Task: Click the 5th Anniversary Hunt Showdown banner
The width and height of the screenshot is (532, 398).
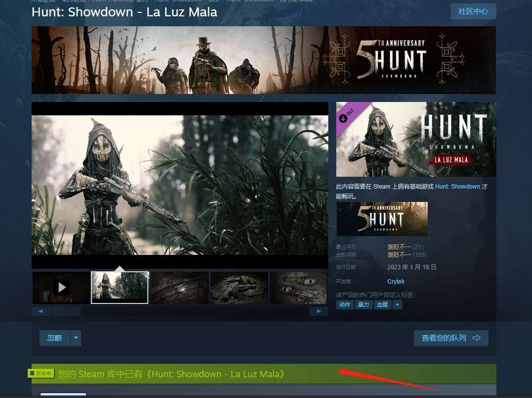Action: point(264,60)
